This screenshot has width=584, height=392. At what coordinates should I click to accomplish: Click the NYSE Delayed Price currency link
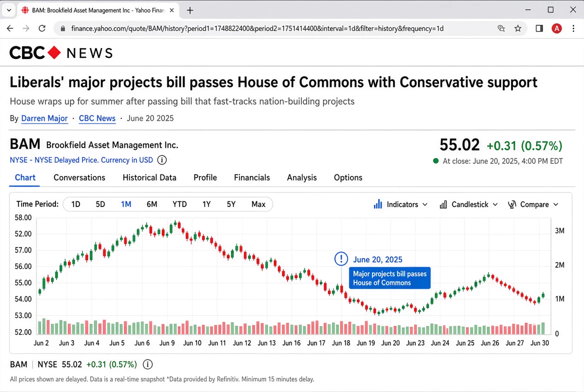click(81, 160)
